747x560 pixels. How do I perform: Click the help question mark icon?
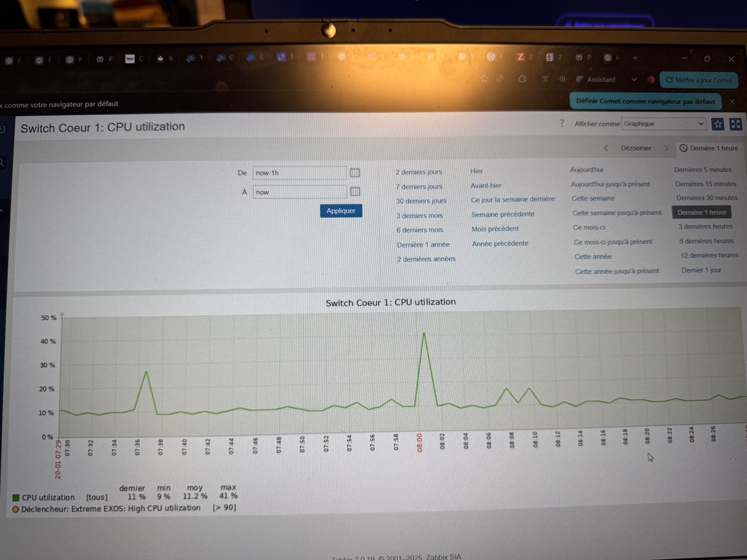point(562,124)
